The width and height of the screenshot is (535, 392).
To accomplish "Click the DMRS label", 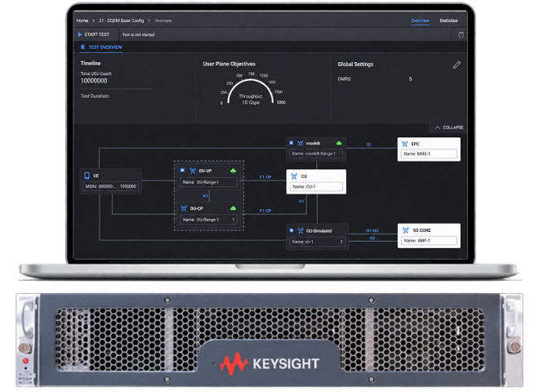I will tap(344, 79).
